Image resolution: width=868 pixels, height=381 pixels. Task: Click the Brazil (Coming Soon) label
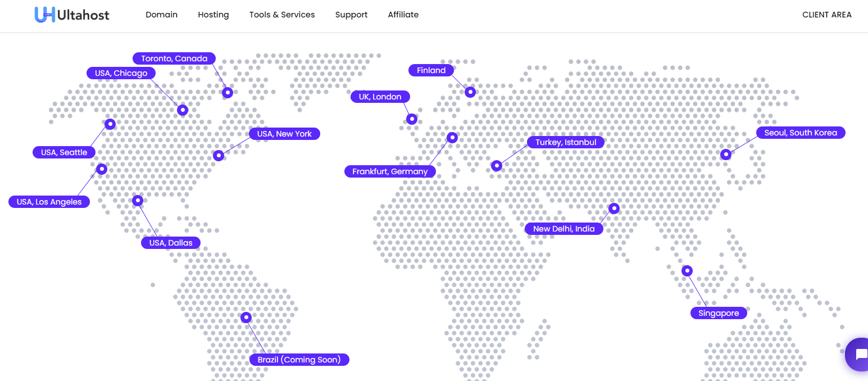(x=299, y=360)
